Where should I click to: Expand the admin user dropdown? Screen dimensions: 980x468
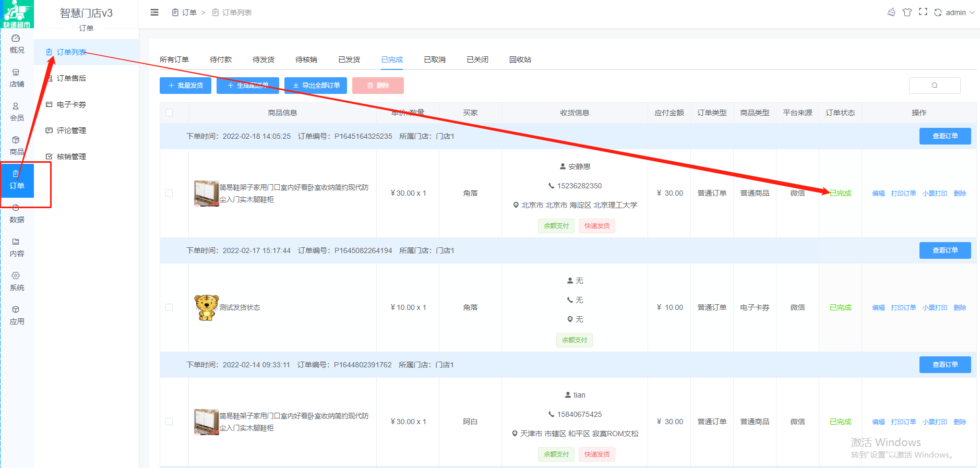(x=960, y=13)
